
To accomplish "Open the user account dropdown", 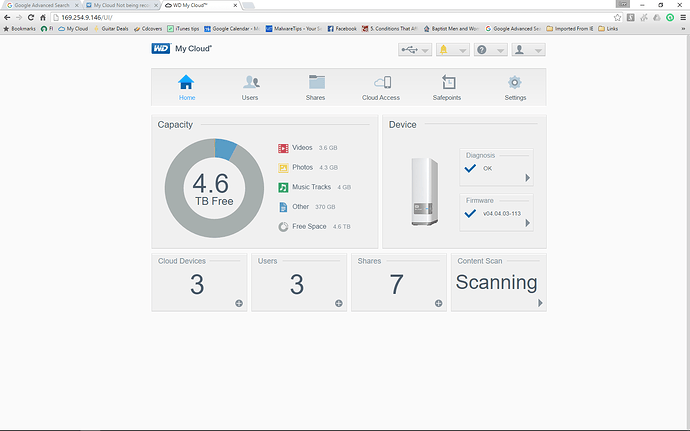I will (529, 50).
